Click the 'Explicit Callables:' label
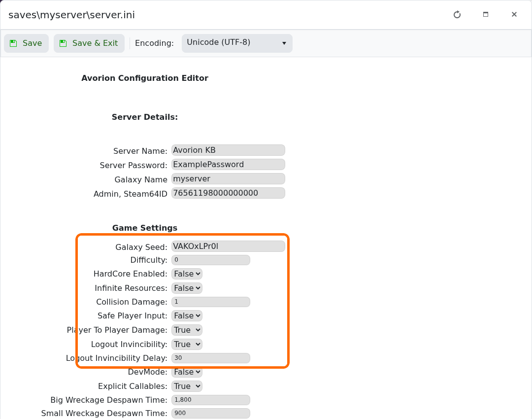 coord(133,386)
